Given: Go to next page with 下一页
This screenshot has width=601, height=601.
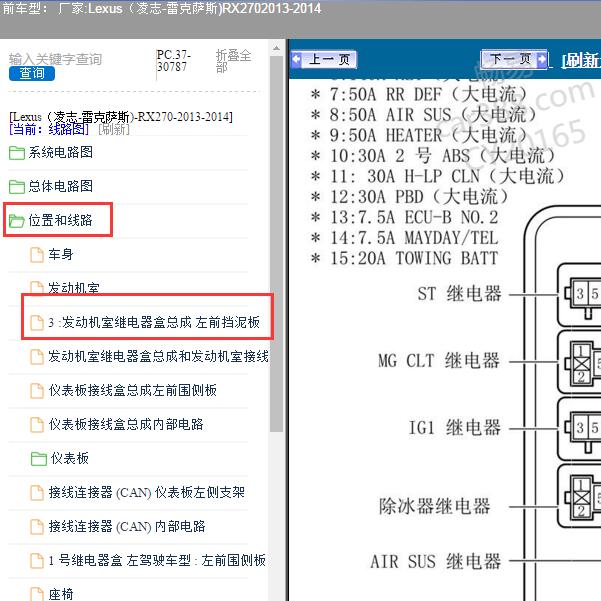Looking at the screenshot, I should point(514,59).
